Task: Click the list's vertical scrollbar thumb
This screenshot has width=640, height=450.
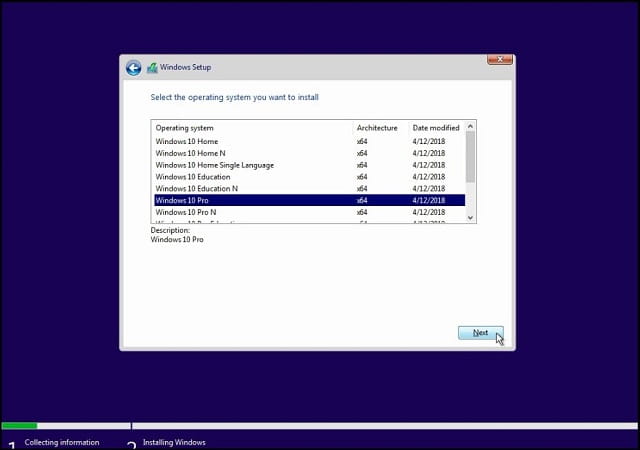Action: [470, 157]
